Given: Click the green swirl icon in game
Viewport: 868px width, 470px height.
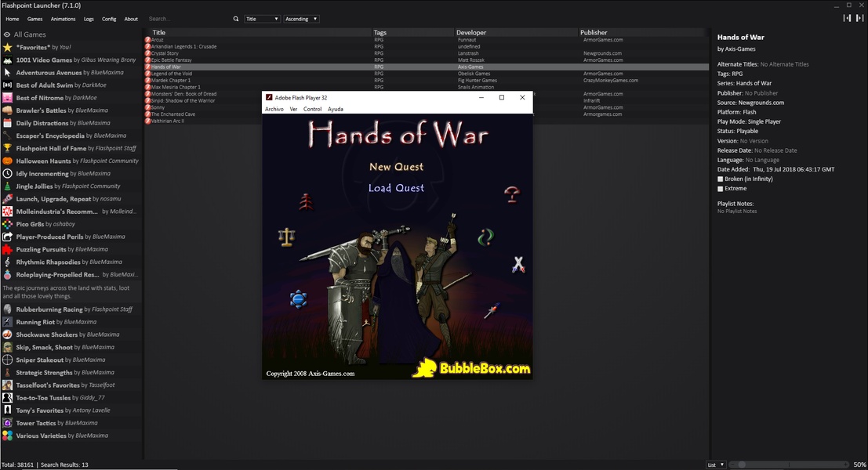Looking at the screenshot, I should (486, 236).
